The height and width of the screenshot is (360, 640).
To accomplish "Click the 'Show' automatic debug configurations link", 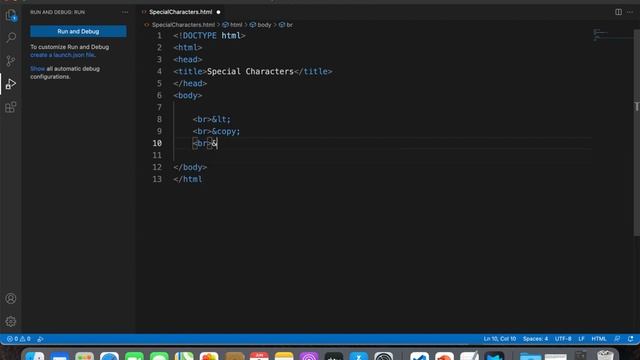I will 38,69.
